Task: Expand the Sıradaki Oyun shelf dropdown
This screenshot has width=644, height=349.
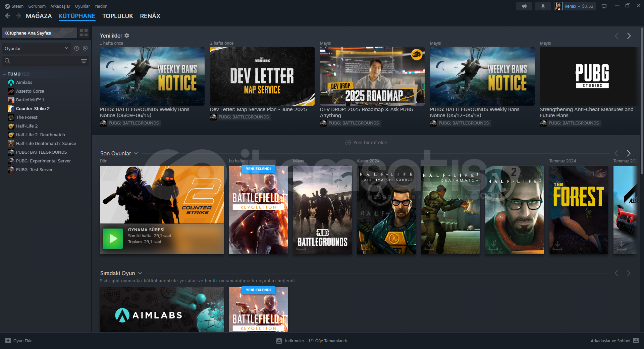Action: [x=140, y=273]
